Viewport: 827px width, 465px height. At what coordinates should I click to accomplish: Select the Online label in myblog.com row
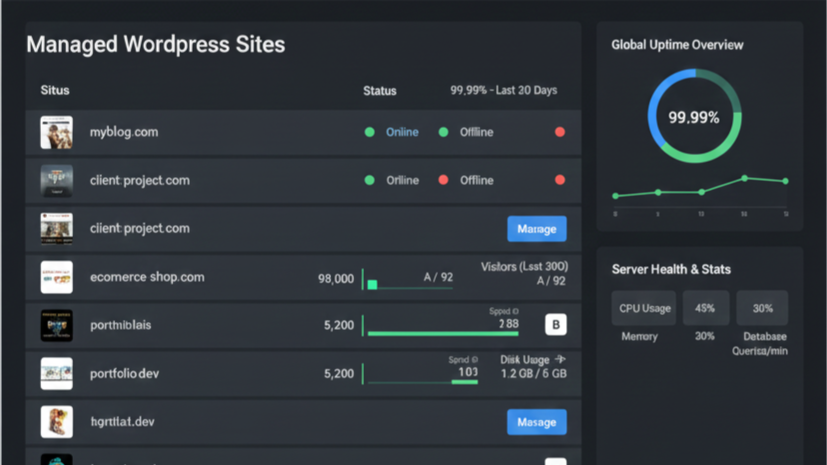tap(402, 132)
